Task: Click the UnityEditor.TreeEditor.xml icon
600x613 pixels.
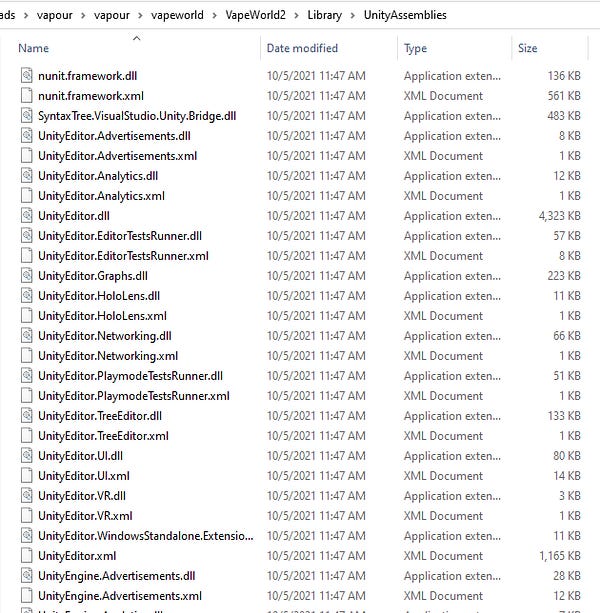Action: click(x=27, y=436)
